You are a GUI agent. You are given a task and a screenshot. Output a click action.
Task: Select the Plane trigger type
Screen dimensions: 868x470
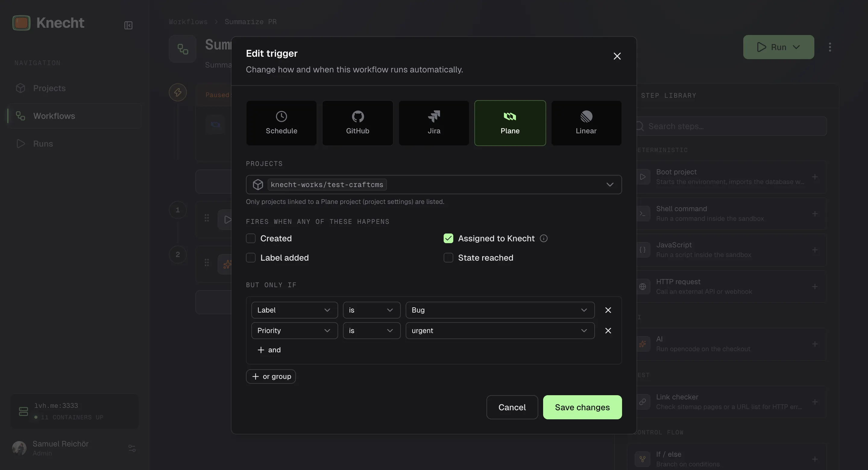(510, 123)
